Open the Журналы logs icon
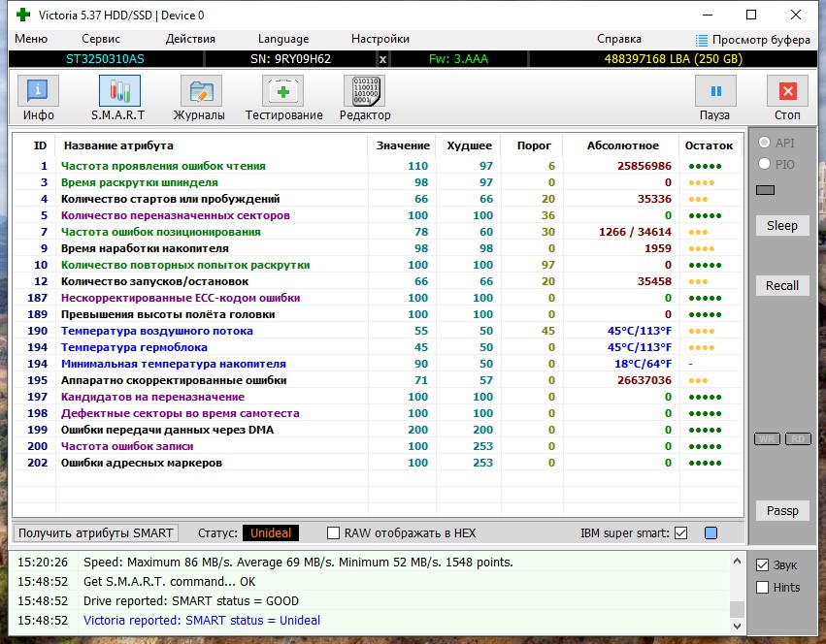 point(201,90)
